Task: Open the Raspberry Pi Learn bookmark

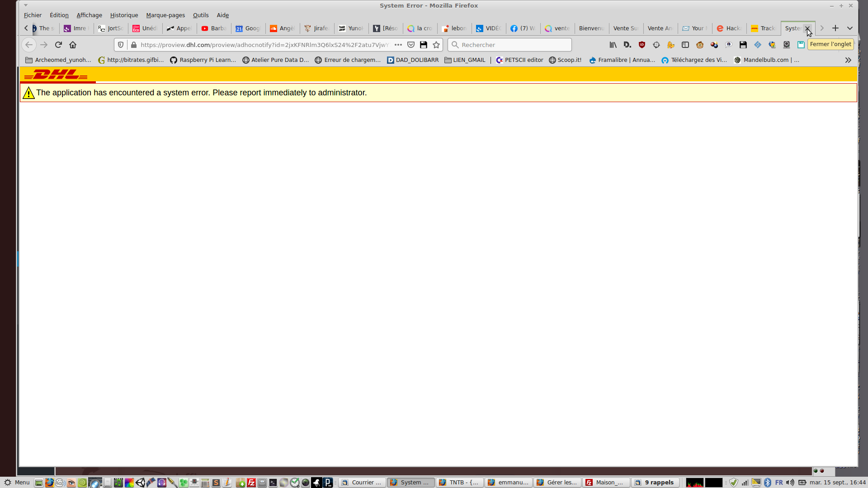Action: [x=203, y=60]
